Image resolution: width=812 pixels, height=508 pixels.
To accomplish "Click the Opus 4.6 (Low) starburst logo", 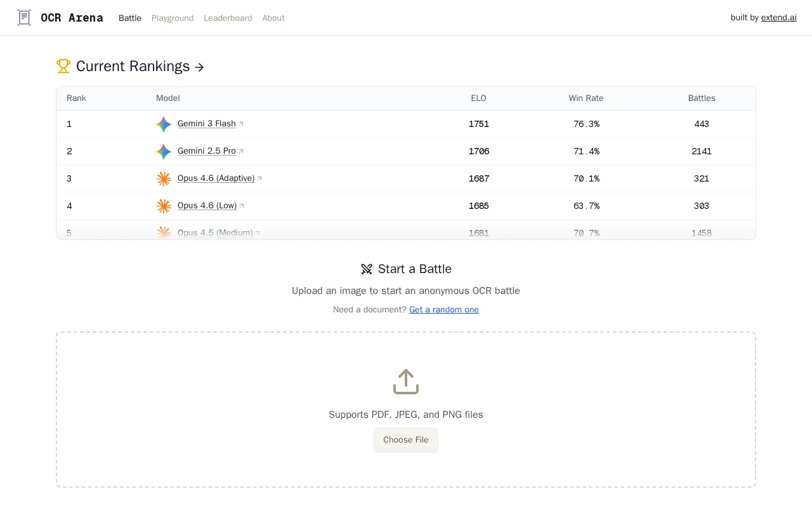I will (164, 206).
